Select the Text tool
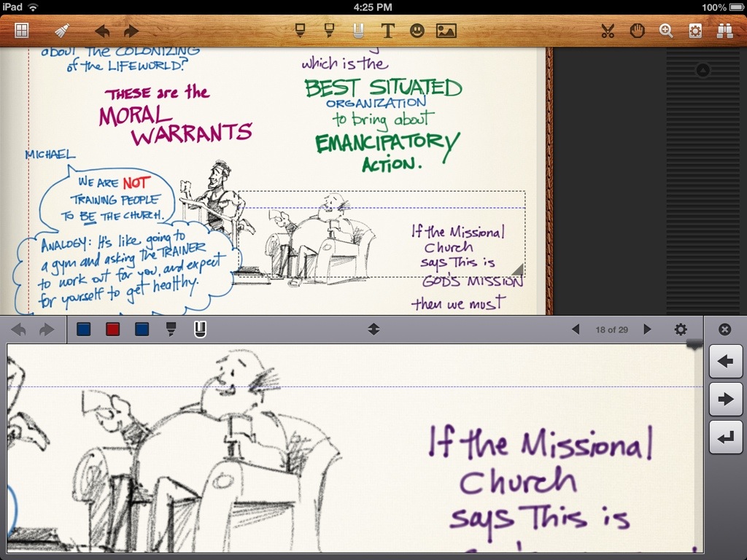Viewport: 747px width, 560px height. point(388,31)
